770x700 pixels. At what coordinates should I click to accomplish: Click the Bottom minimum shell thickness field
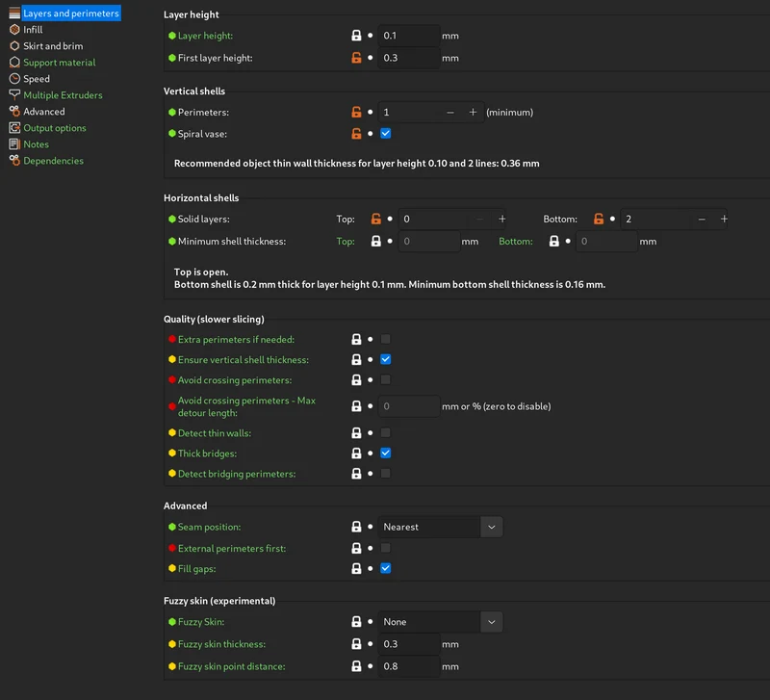click(x=606, y=241)
